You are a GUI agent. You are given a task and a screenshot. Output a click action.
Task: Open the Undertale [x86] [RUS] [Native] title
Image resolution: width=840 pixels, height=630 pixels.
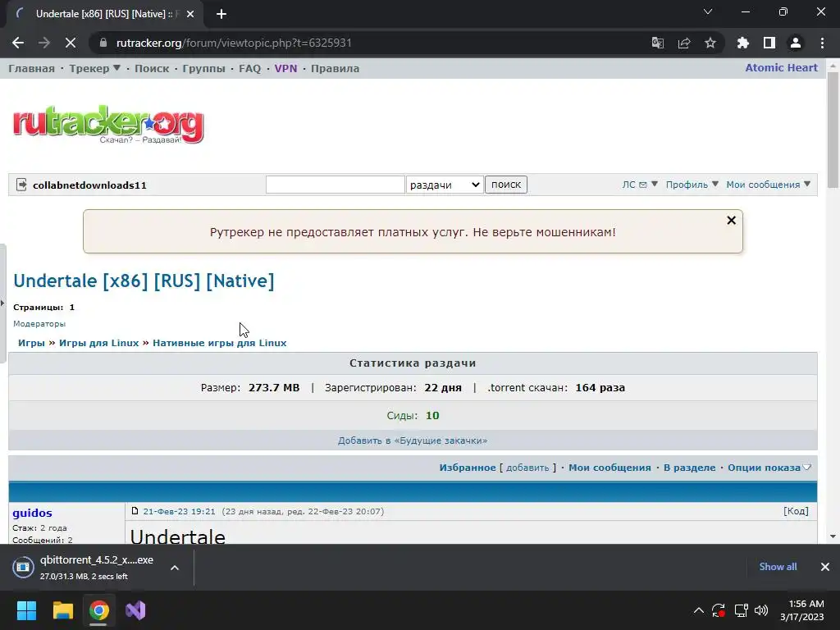[x=144, y=281]
